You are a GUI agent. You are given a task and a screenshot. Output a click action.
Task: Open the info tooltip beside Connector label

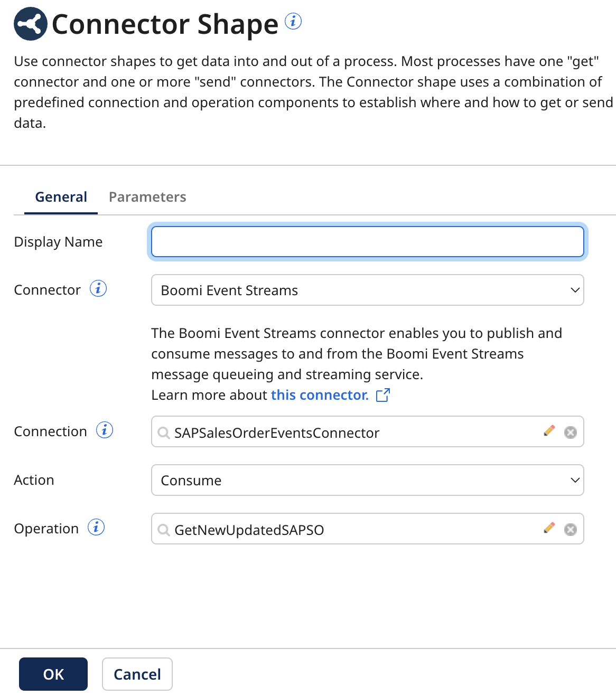click(98, 289)
